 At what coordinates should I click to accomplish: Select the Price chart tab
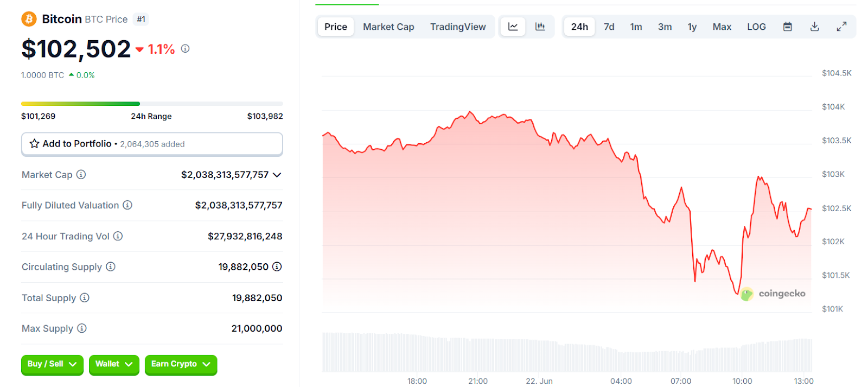point(336,27)
